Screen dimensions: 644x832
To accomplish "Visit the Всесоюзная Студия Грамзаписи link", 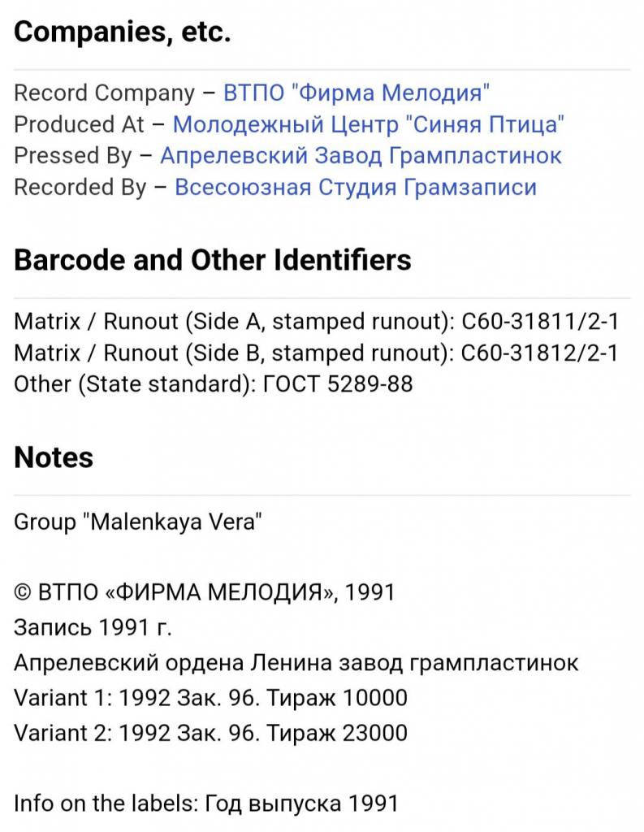I will (x=356, y=188).
